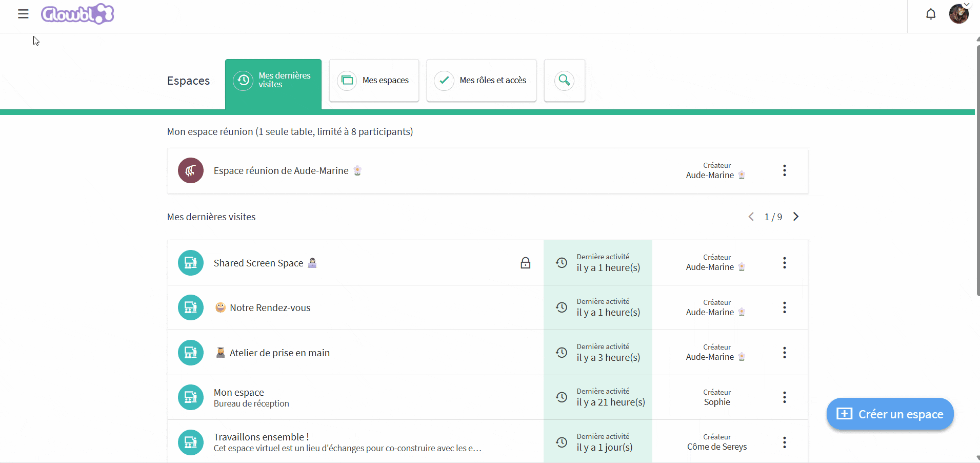The image size is (980, 463).
Task: Click the Espace réunion de Aude-Marine avatar icon
Action: click(x=191, y=170)
